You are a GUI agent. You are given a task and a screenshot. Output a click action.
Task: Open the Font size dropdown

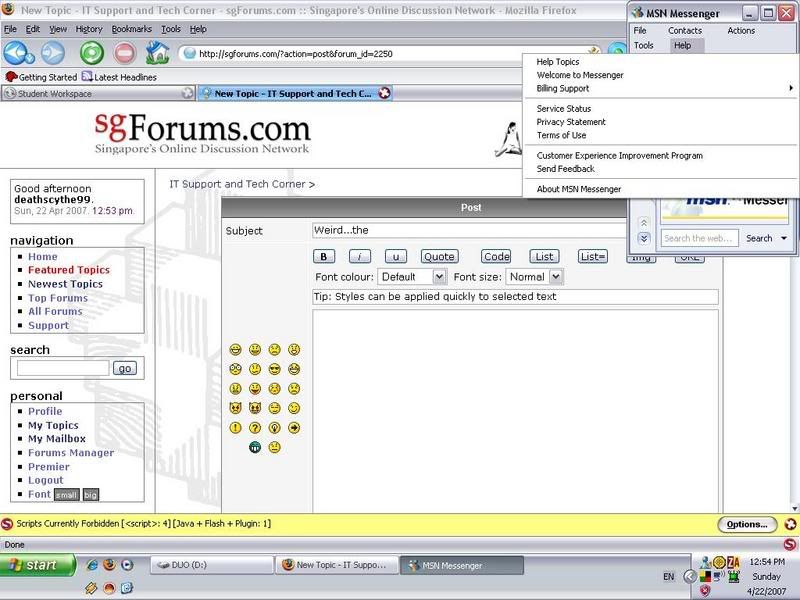534,277
